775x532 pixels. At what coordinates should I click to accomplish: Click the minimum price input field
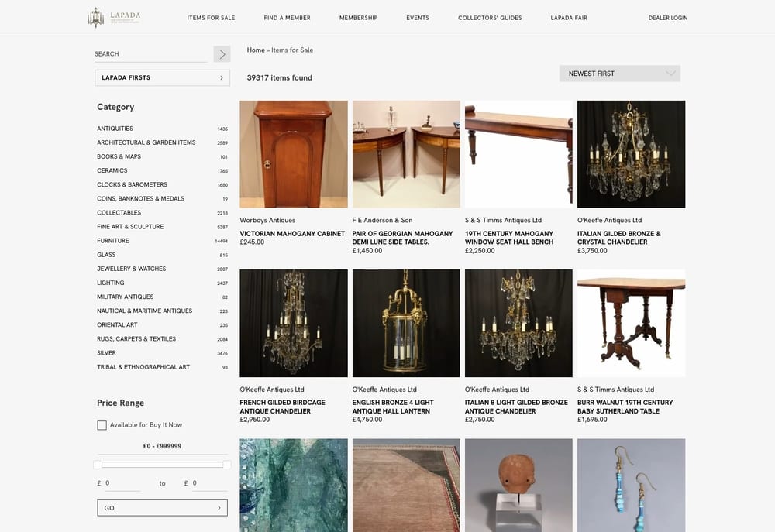click(x=122, y=483)
